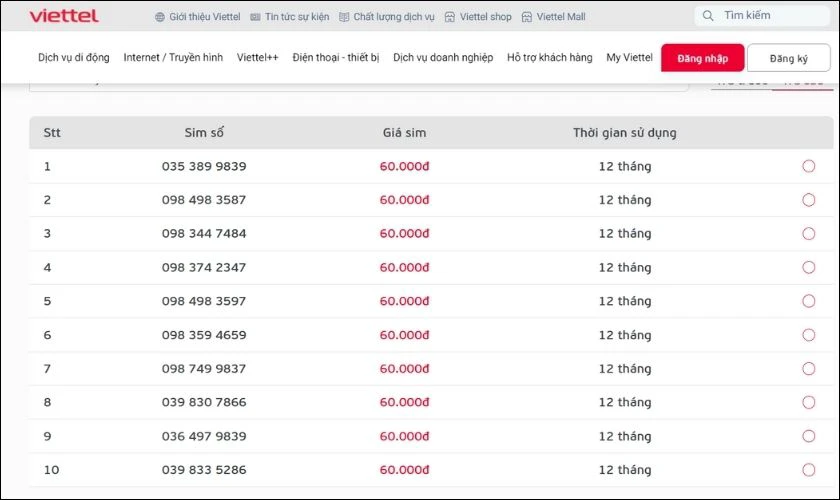The width and height of the screenshot is (840, 500).
Task: Click row number 10 in Stt column
Action: pyautogui.click(x=51, y=470)
